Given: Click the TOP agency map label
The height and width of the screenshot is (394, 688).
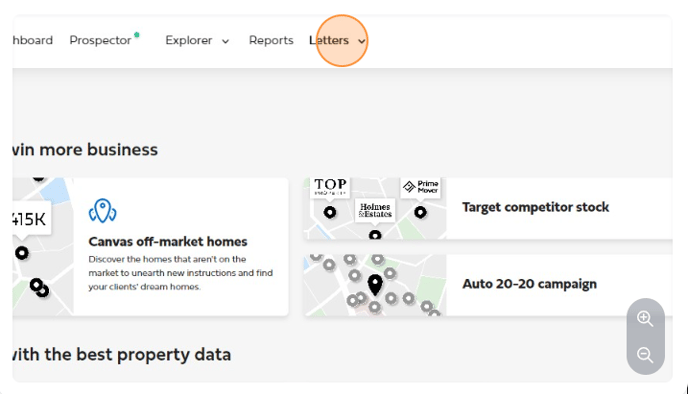Looking at the screenshot, I should click(330, 187).
